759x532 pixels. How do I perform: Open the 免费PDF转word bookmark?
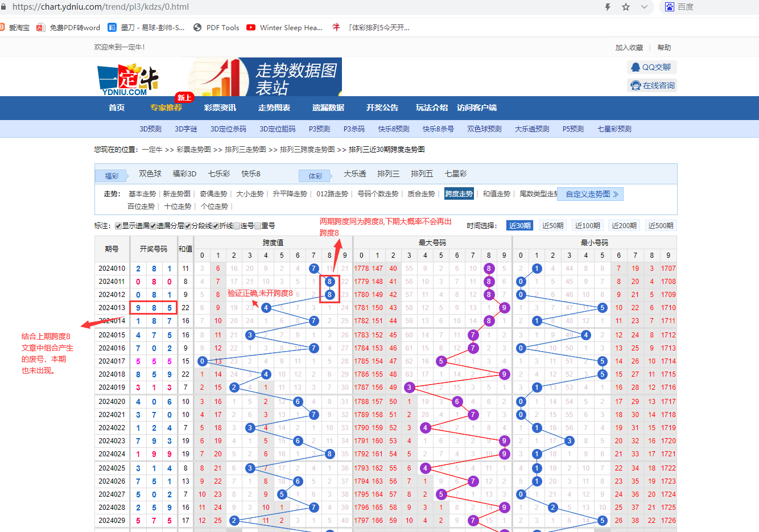[x=68, y=27]
